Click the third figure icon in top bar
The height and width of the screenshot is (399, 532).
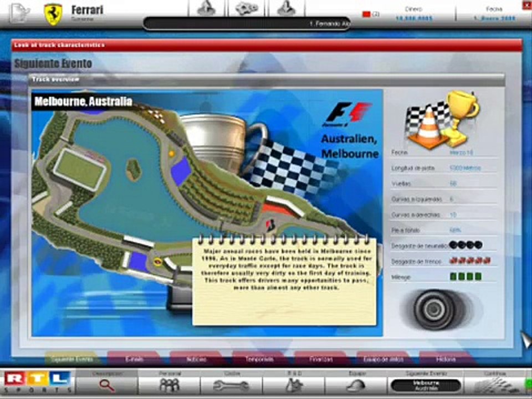(287, 8)
